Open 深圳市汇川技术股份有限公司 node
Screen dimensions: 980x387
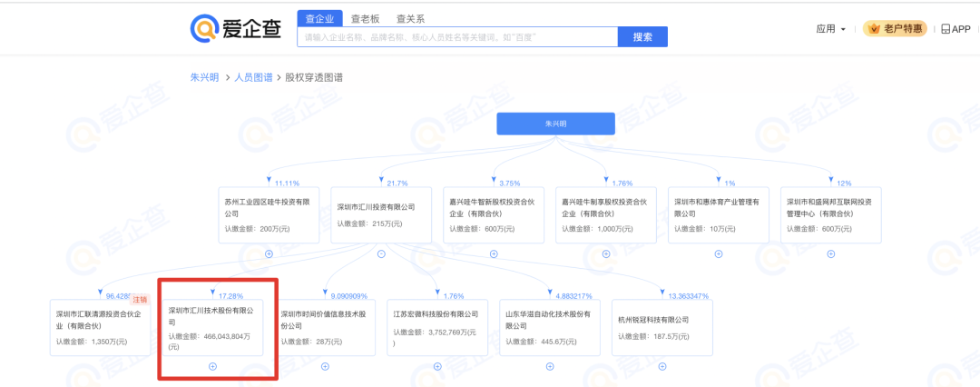coord(212,328)
